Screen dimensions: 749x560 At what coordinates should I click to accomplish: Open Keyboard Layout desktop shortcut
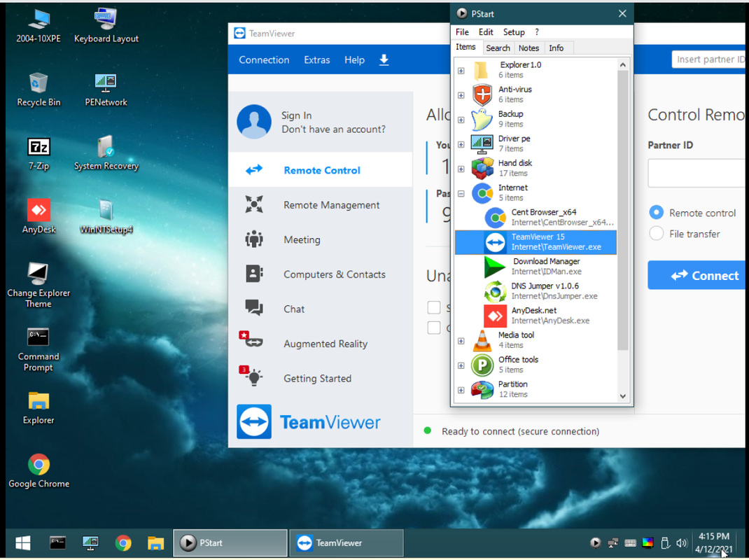pyautogui.click(x=106, y=27)
